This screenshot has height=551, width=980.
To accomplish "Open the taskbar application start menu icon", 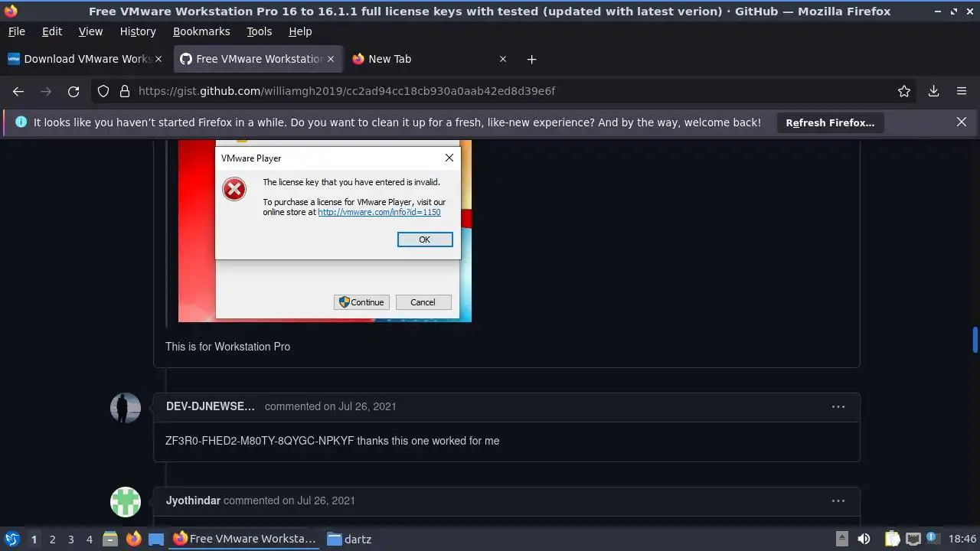I will tap(11, 539).
